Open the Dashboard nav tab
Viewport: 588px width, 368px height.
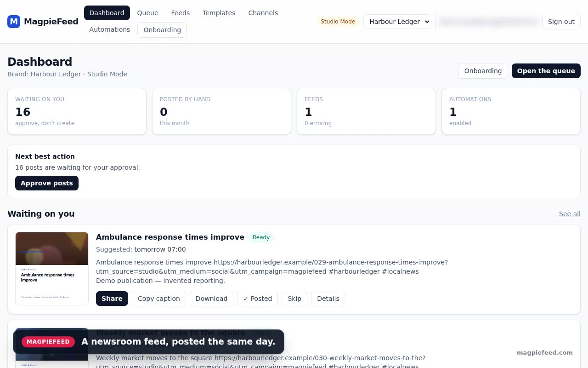[107, 13]
